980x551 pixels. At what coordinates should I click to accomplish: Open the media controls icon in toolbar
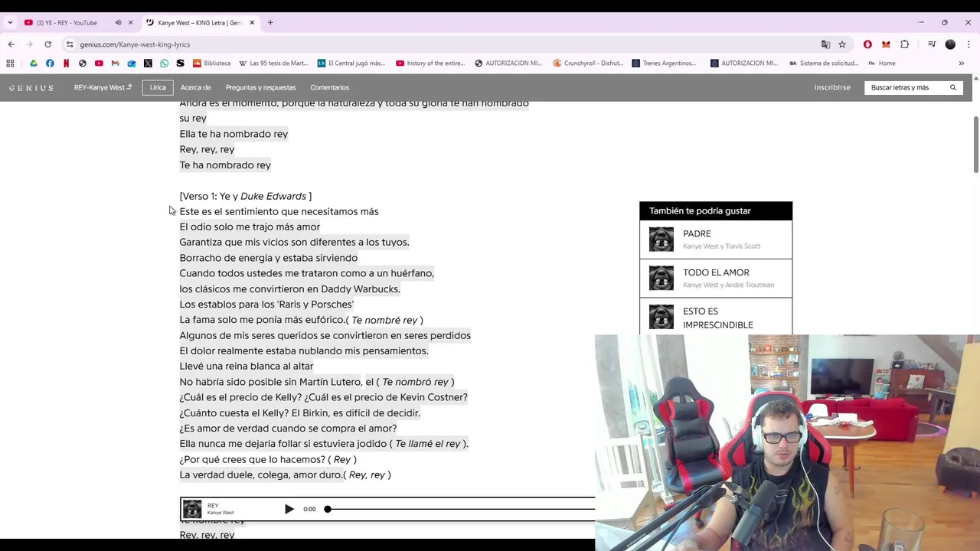click(x=932, y=44)
